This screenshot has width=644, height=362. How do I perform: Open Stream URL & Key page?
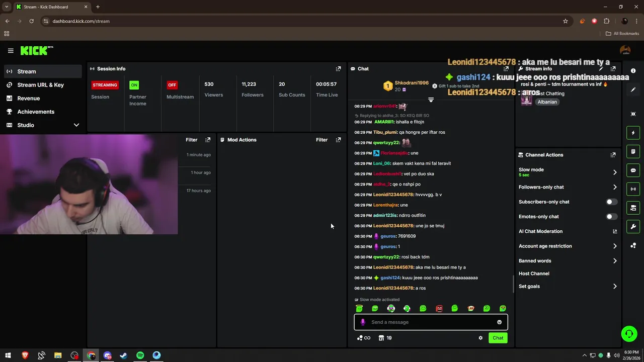pos(43,85)
